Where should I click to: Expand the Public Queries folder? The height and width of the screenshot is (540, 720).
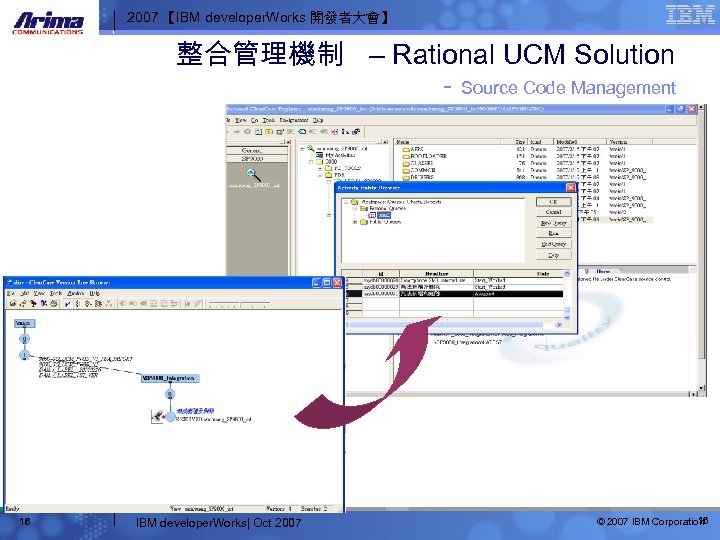(x=355, y=222)
